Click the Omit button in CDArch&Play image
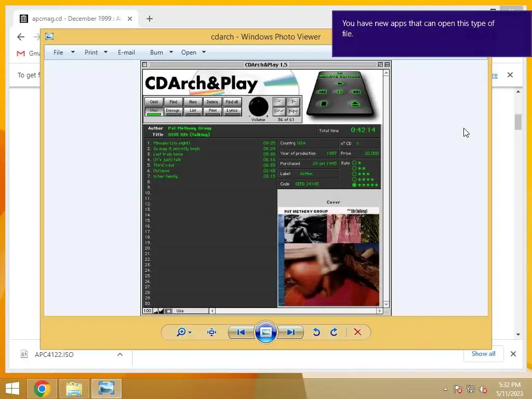Screen dimensions: 532x399 [x=154, y=102]
